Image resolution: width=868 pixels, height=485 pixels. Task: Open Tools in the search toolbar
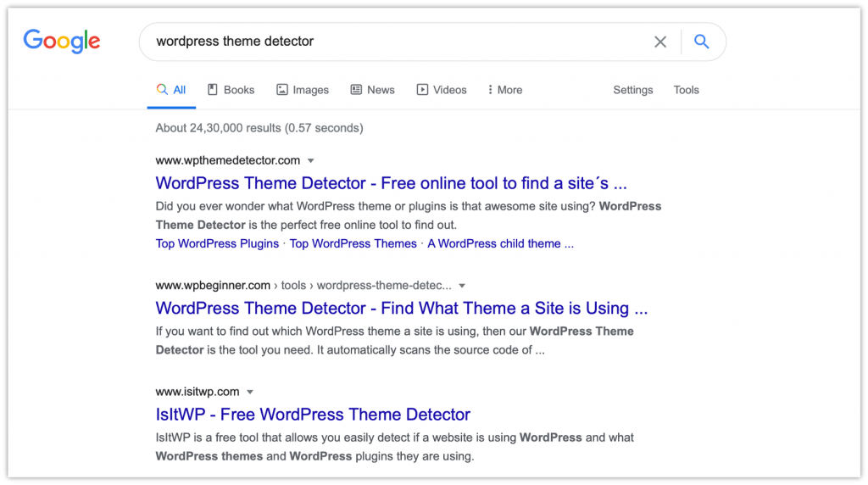(686, 90)
